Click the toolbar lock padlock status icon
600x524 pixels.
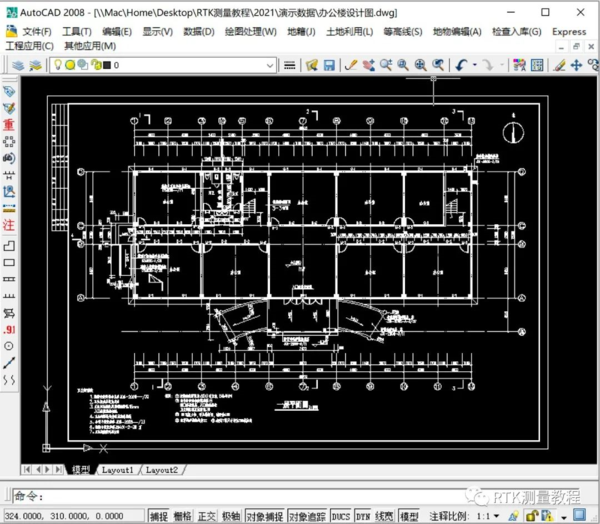pos(532,516)
